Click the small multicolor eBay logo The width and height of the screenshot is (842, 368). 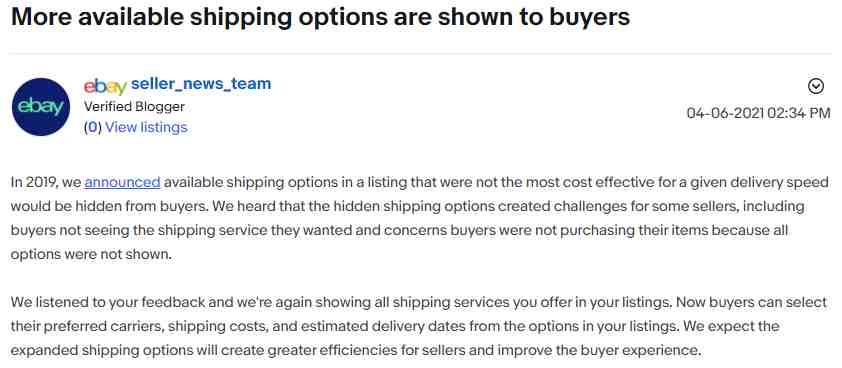(105, 85)
